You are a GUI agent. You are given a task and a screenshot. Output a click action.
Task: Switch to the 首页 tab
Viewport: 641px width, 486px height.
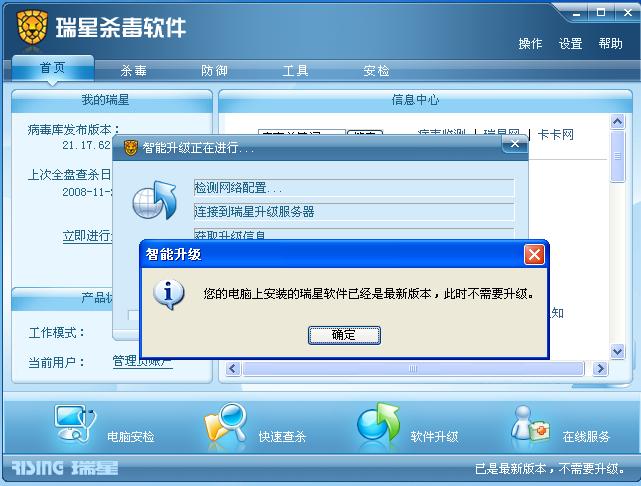click(53, 68)
